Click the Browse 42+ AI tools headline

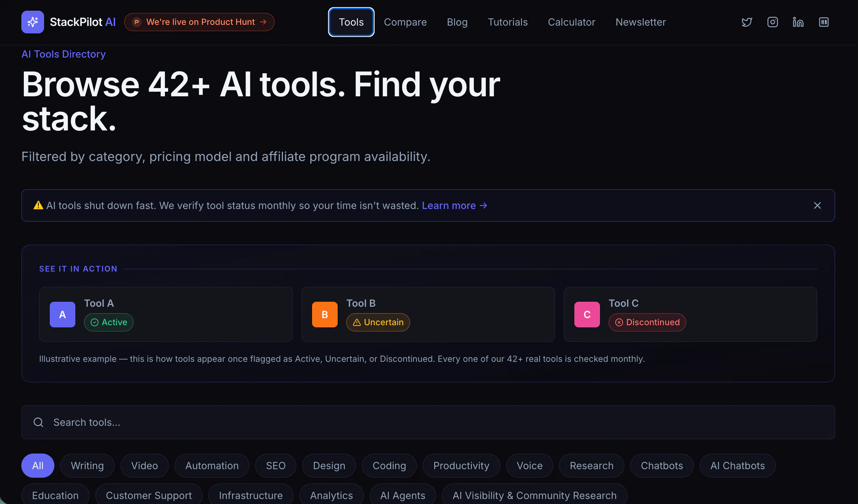pyautogui.click(x=261, y=101)
